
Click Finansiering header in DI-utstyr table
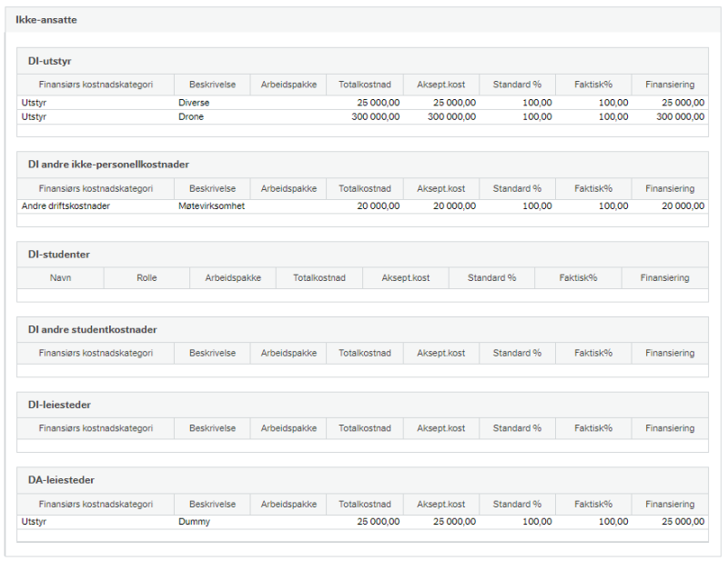(x=670, y=85)
